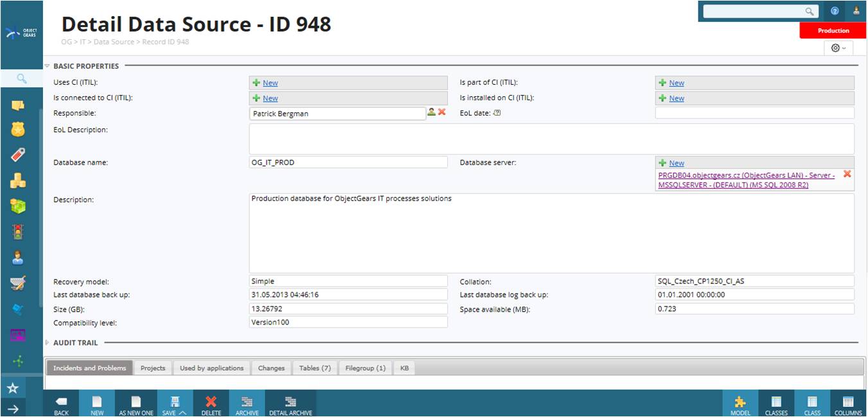Collapse the Basic Properties section
The width and height of the screenshot is (868, 417).
(x=48, y=66)
